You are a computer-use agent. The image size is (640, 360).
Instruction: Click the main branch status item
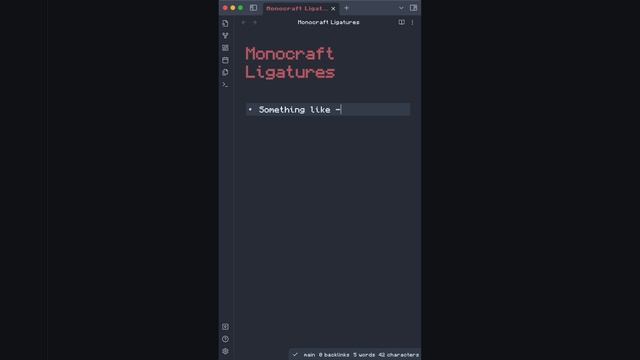tap(309, 355)
